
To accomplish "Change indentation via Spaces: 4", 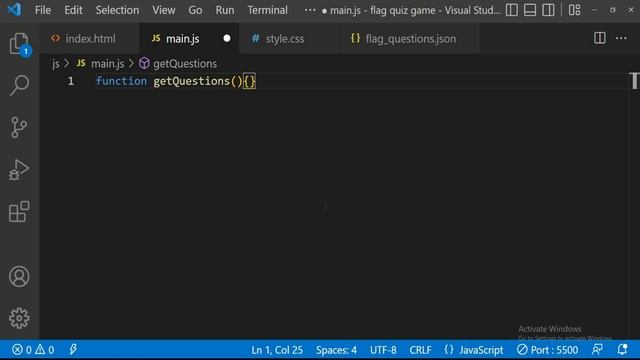I will pos(336,350).
